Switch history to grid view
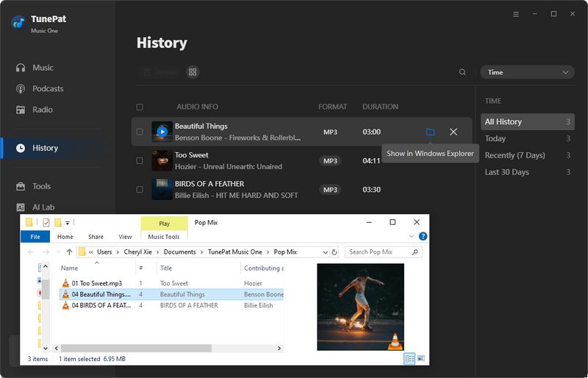The height and width of the screenshot is (378, 588). point(193,72)
